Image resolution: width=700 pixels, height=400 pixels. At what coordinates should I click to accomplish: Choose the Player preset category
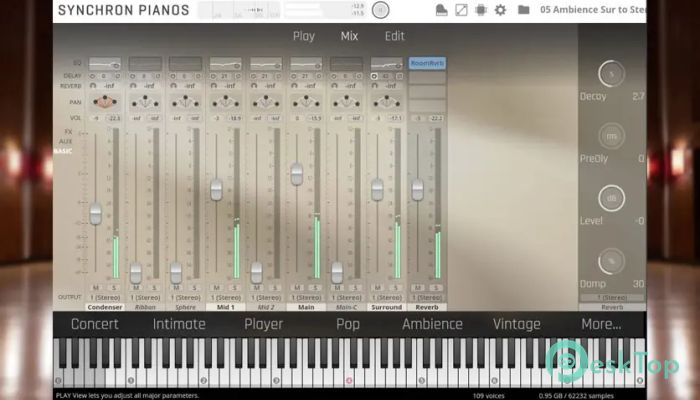pos(263,324)
